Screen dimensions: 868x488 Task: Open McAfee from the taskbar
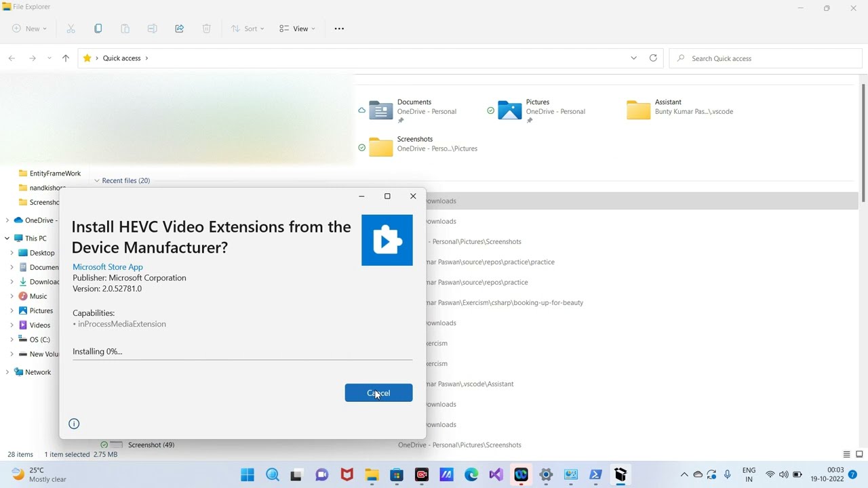click(x=347, y=475)
